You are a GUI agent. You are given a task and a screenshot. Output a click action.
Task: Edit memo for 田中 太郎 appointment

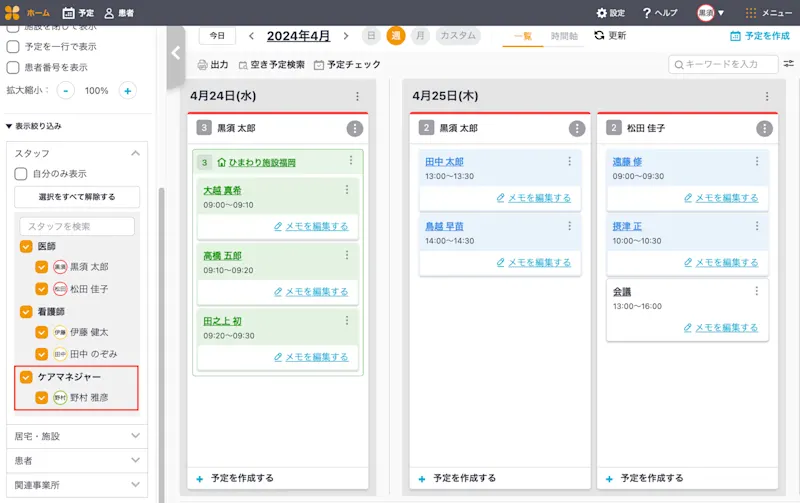click(x=534, y=198)
